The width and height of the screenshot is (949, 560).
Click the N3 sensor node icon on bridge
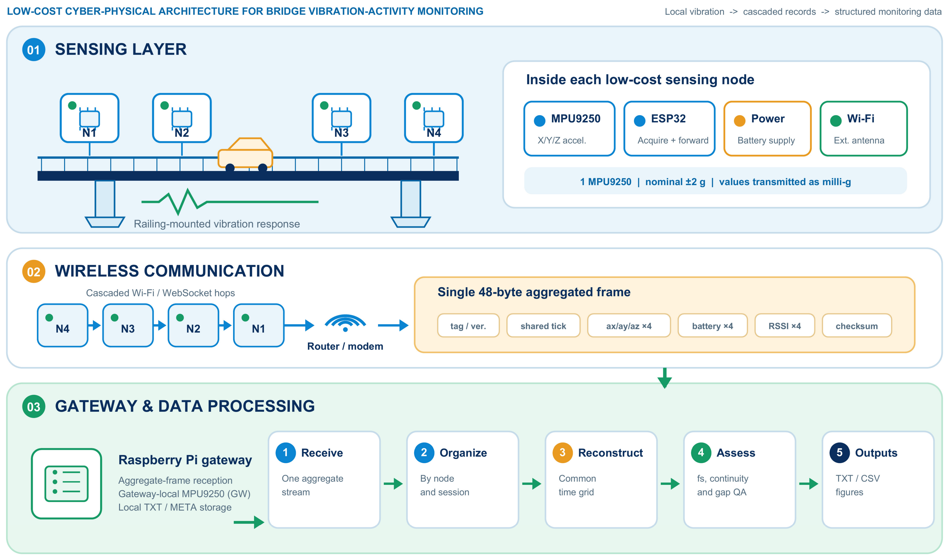point(342,118)
